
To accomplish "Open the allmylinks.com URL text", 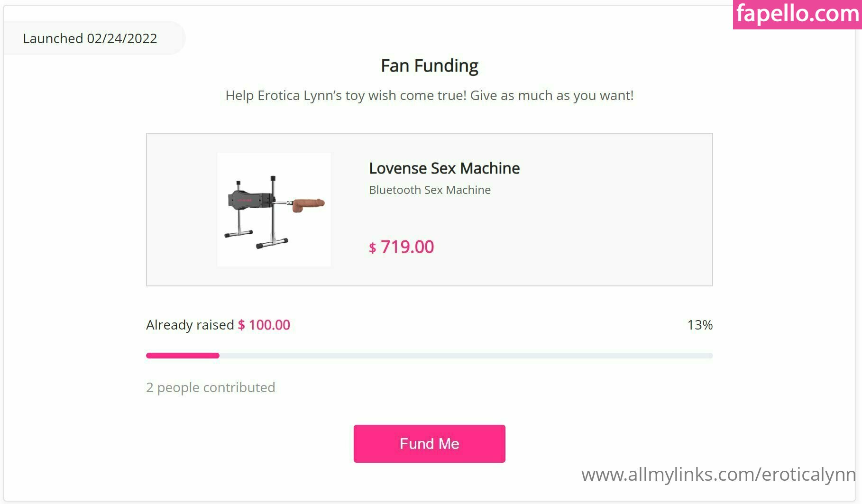I will click(718, 474).
